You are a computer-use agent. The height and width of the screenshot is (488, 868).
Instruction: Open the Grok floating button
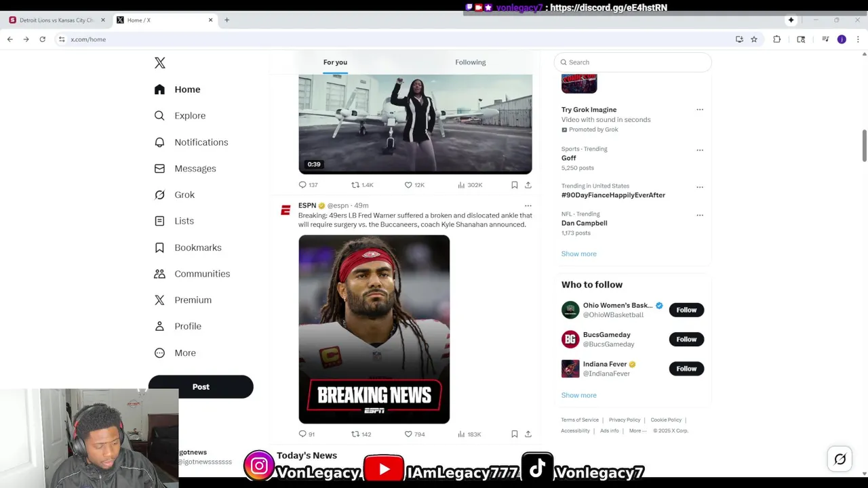pyautogui.click(x=840, y=460)
